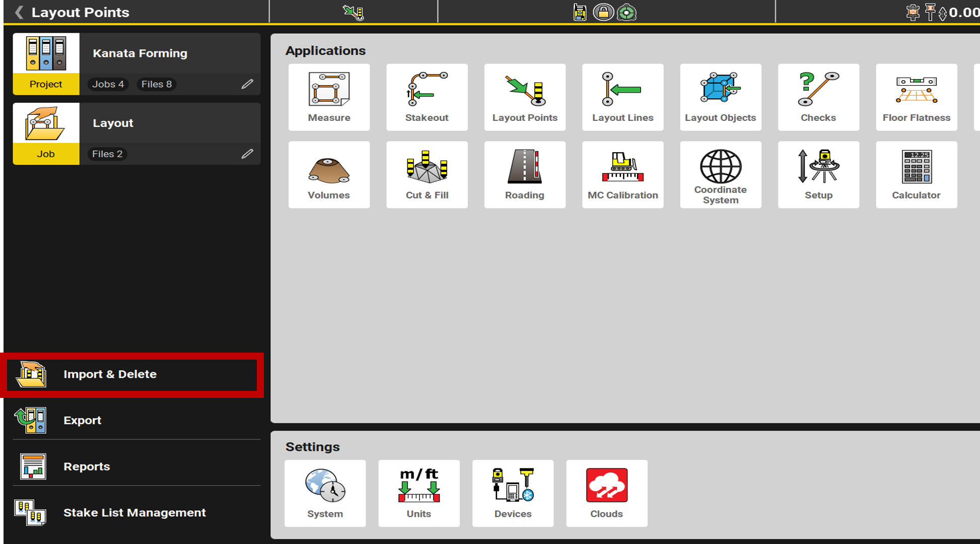Open the Calculator tool

click(x=916, y=175)
